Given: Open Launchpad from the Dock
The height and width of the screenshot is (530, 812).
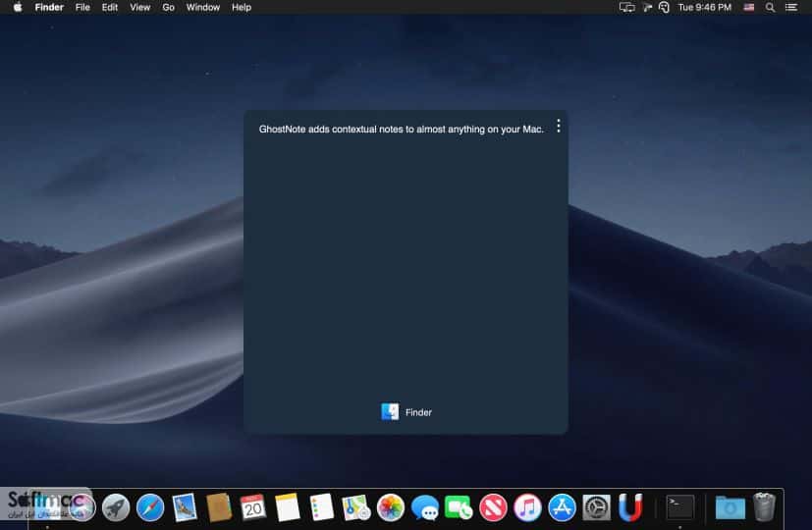Looking at the screenshot, I should (x=116, y=506).
